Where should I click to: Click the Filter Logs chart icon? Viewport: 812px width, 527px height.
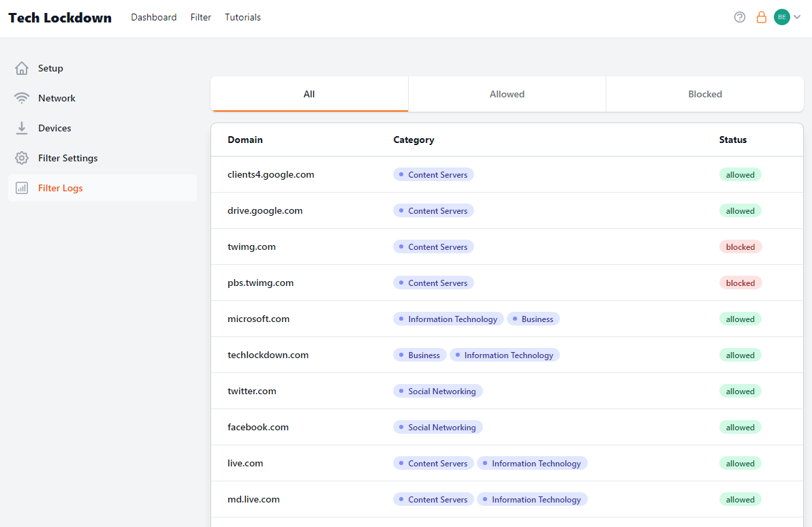(22, 188)
